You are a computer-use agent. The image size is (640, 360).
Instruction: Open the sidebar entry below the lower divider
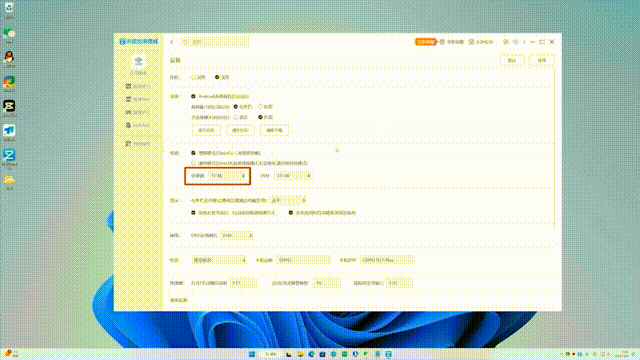point(139,144)
